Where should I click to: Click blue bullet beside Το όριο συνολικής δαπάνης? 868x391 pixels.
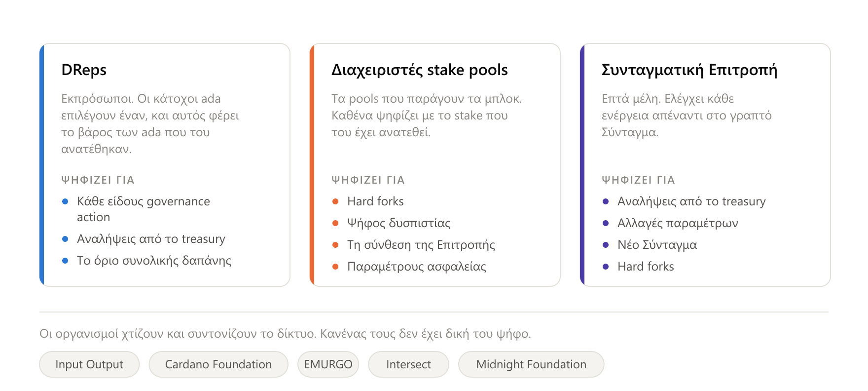65,261
